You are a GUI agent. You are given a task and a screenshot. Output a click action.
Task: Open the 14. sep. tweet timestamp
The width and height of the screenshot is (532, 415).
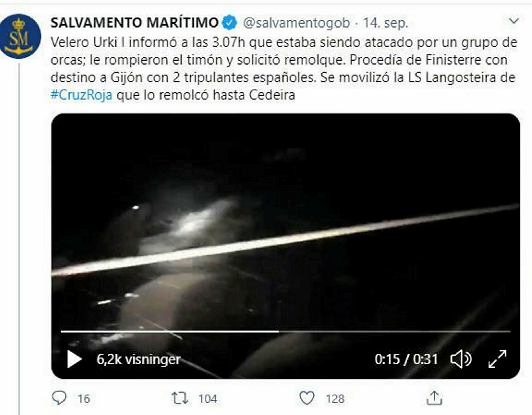tap(385, 23)
